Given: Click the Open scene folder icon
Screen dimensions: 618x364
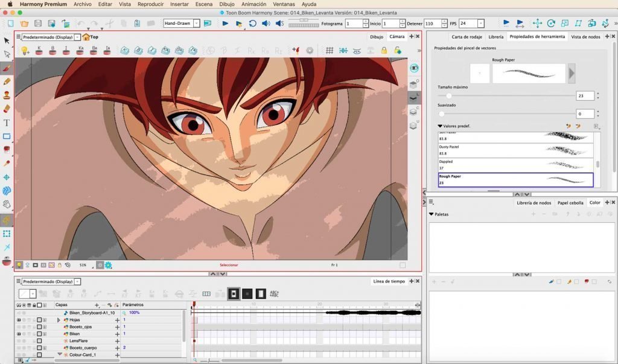Looking at the screenshot, I should tap(24, 24).
